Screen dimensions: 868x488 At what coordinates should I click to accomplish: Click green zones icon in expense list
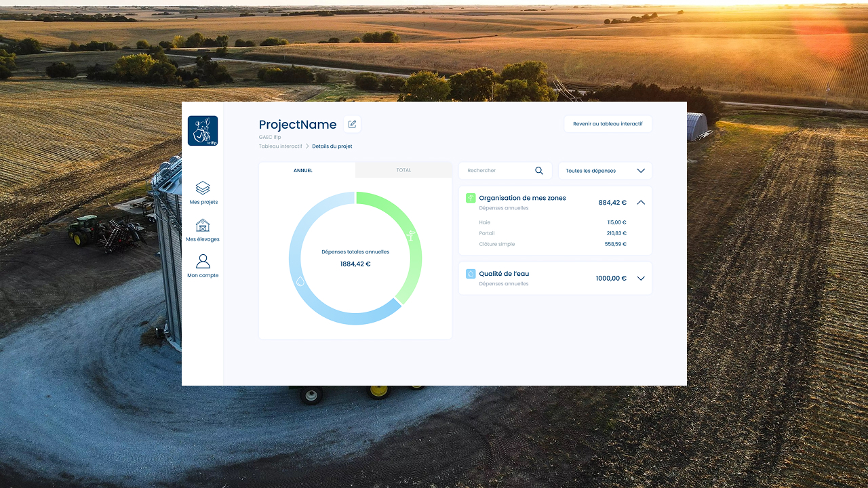tap(471, 198)
